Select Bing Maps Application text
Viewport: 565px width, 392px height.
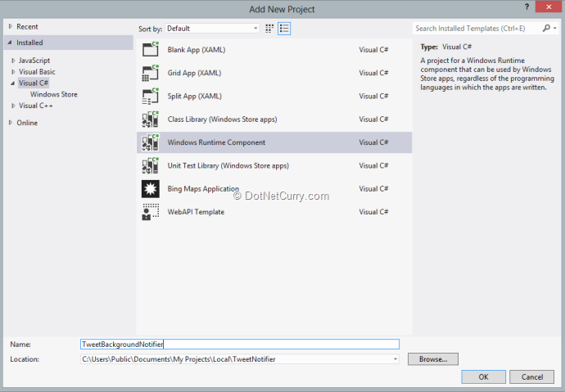point(203,188)
